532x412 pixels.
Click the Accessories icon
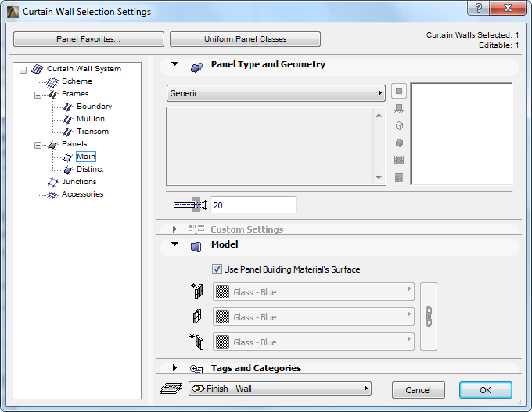click(52, 195)
